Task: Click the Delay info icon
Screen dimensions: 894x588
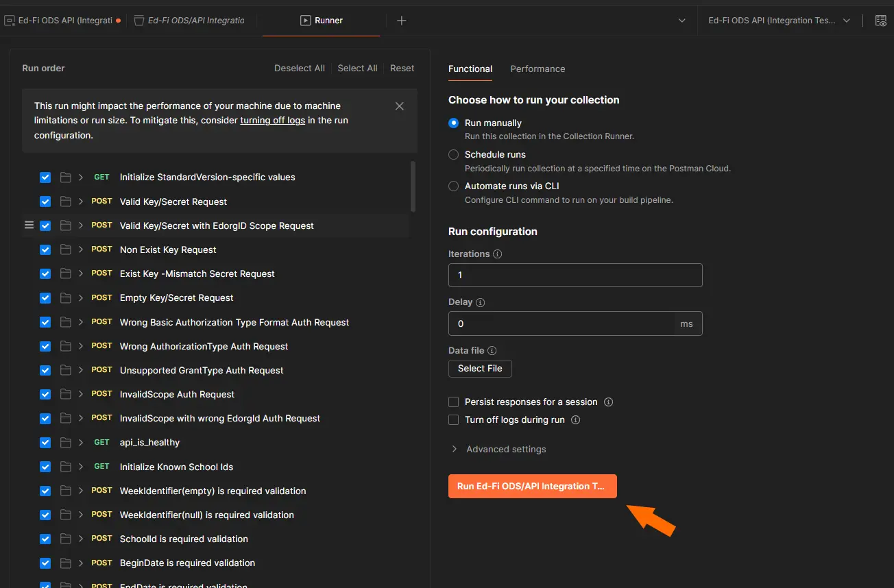Action: (x=480, y=302)
